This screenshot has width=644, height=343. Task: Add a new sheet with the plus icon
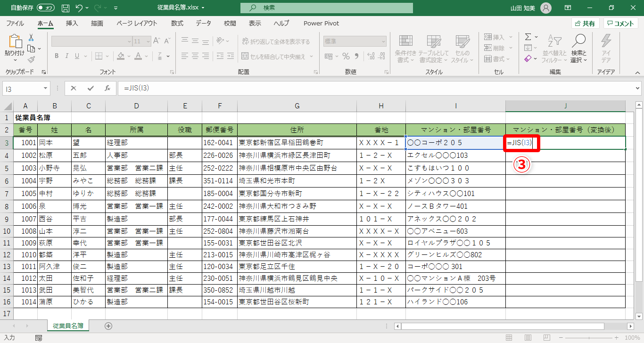[108, 326]
